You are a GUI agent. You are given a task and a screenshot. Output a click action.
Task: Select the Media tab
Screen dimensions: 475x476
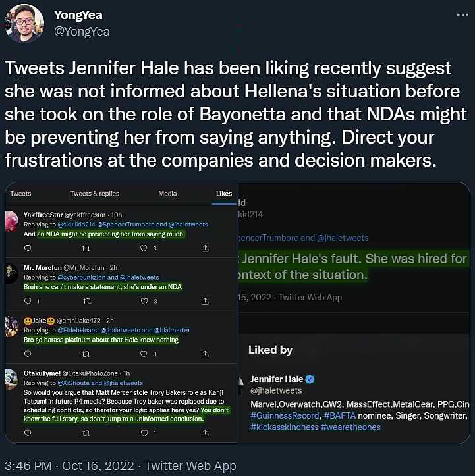pyautogui.click(x=167, y=194)
